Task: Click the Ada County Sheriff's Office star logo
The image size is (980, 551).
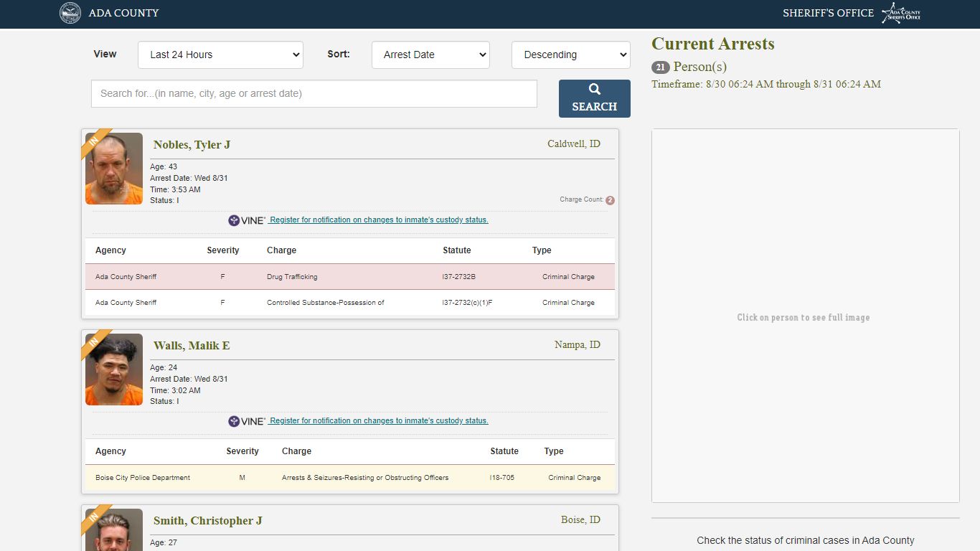Action: point(901,13)
